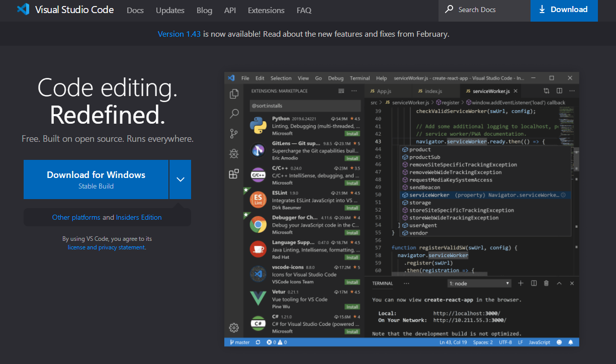Open the Extensions link in the site header
This screenshot has width=616, height=364.
point(266,10)
